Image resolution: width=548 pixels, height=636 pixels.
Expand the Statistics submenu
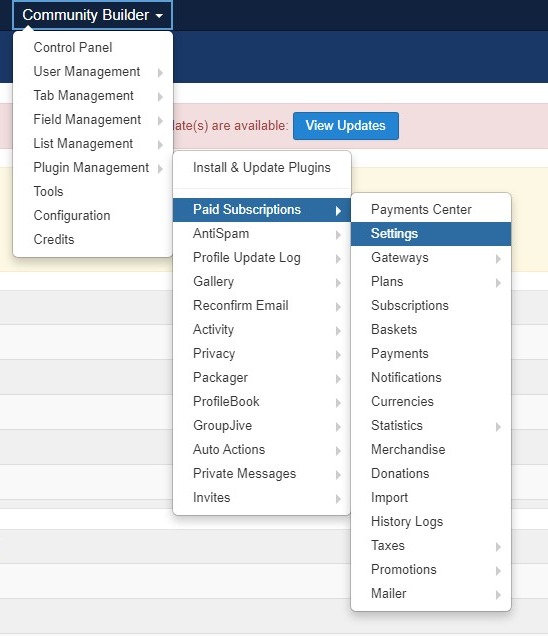[x=431, y=425]
